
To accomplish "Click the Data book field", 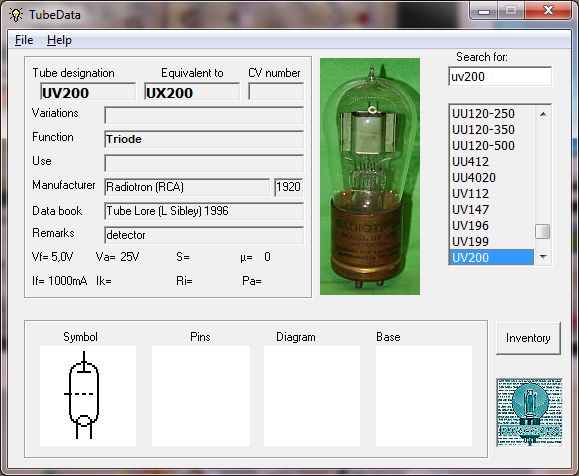I will point(204,211).
